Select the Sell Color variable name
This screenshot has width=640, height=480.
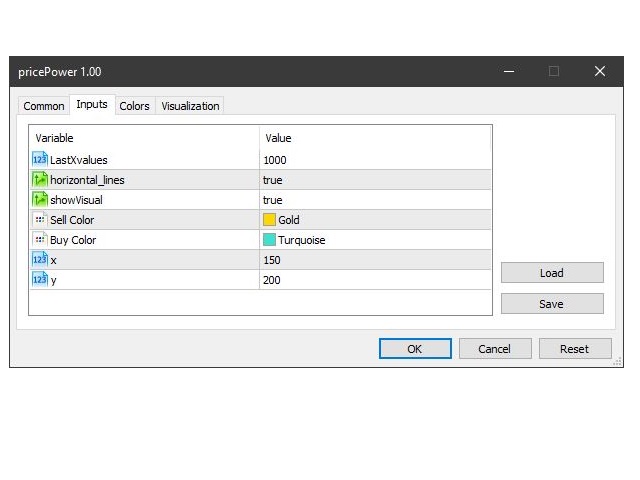pos(72,220)
